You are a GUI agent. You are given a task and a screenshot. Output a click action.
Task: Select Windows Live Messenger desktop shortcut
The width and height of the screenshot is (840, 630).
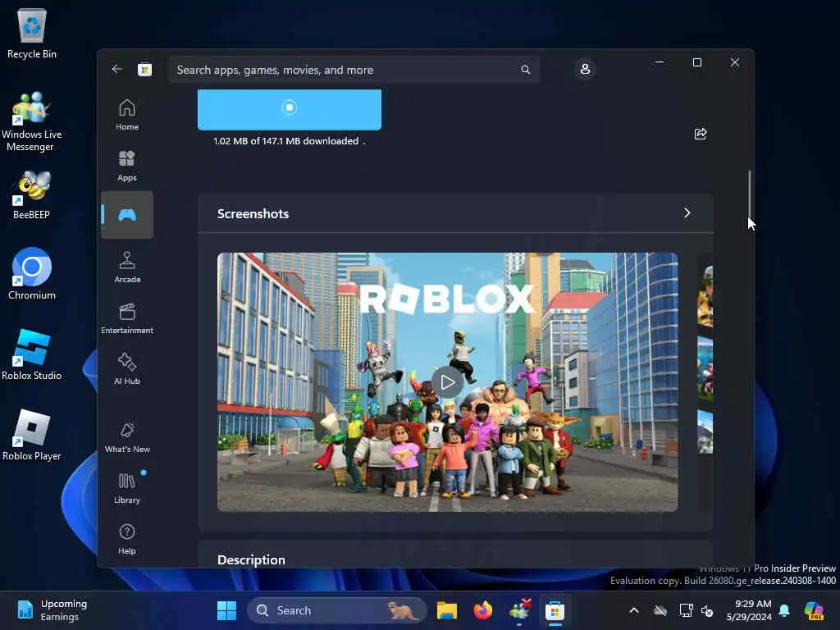[32, 122]
